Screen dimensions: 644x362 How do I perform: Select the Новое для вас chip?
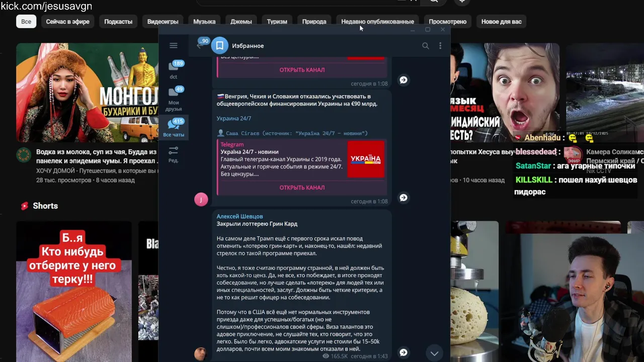pos(501,22)
